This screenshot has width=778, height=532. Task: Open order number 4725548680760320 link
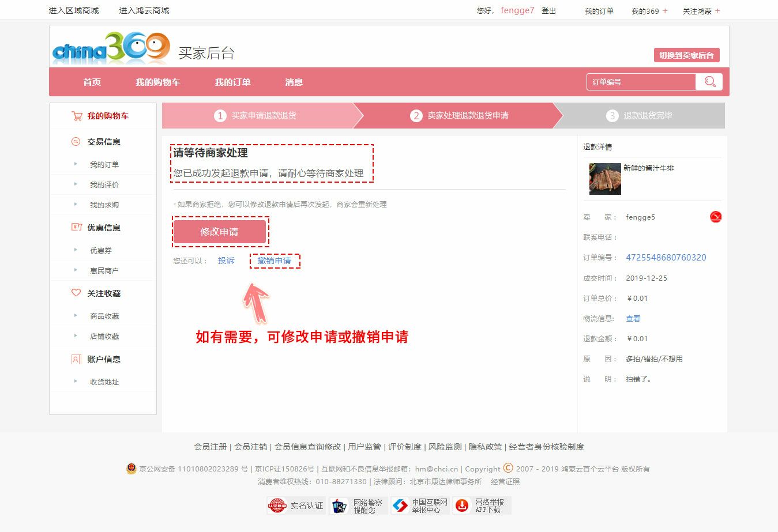pyautogui.click(x=666, y=258)
